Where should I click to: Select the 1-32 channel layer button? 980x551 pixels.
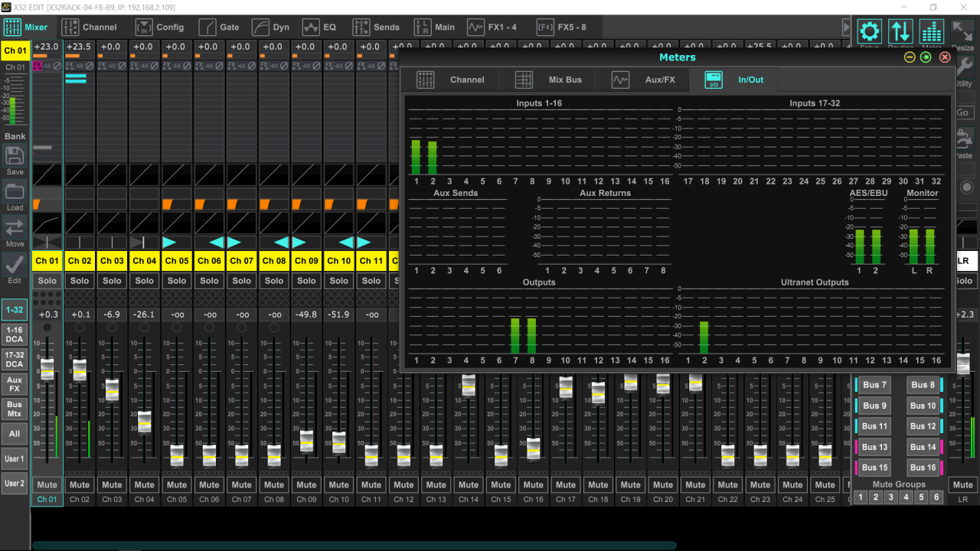(x=15, y=310)
